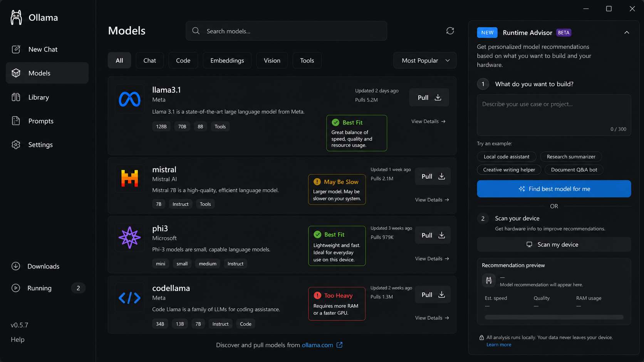
Task: Open the Most Popular sort dropdown
Action: [x=425, y=60]
